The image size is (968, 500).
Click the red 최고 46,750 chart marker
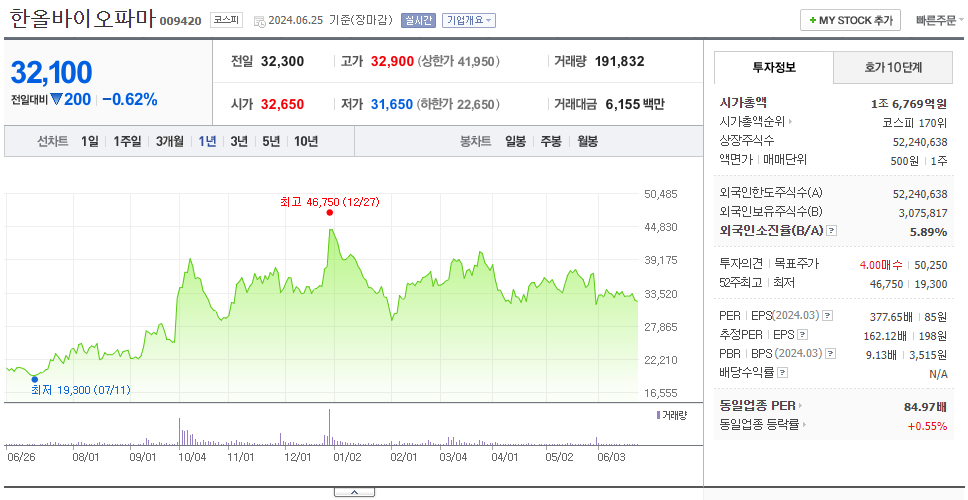330,212
